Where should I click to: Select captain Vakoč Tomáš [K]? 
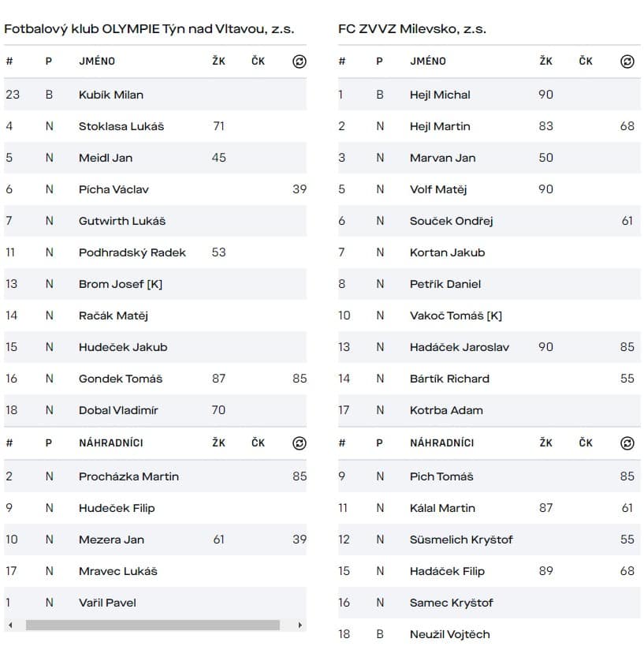456,316
